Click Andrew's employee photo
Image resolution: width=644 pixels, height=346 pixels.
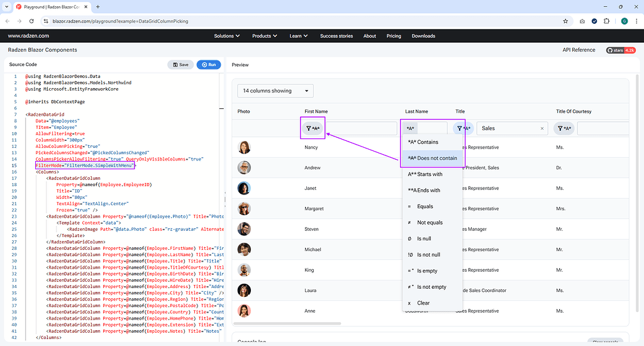244,168
